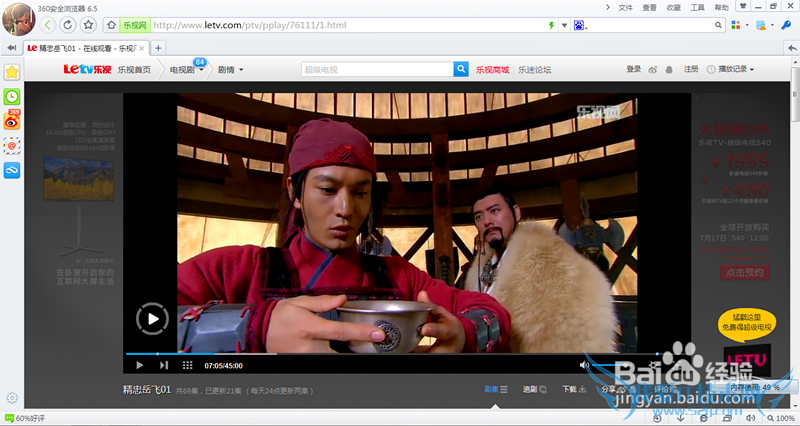800x426 pixels.
Task: Reload the page with the refresh icon
Action: pyautogui.click(x=67, y=24)
